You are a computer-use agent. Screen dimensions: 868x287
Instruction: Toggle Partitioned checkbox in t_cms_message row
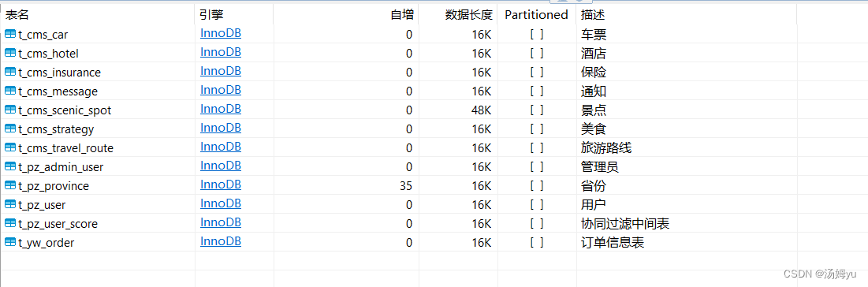[x=536, y=91]
